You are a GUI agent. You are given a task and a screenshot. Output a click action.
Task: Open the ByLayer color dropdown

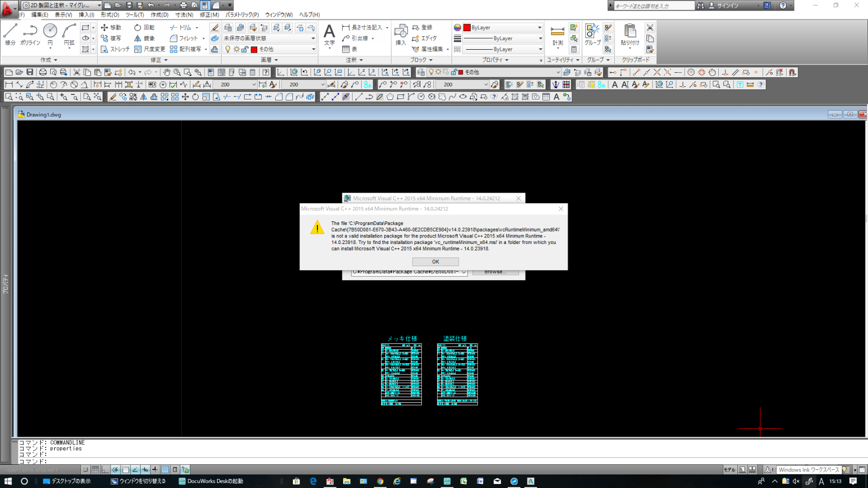[502, 28]
